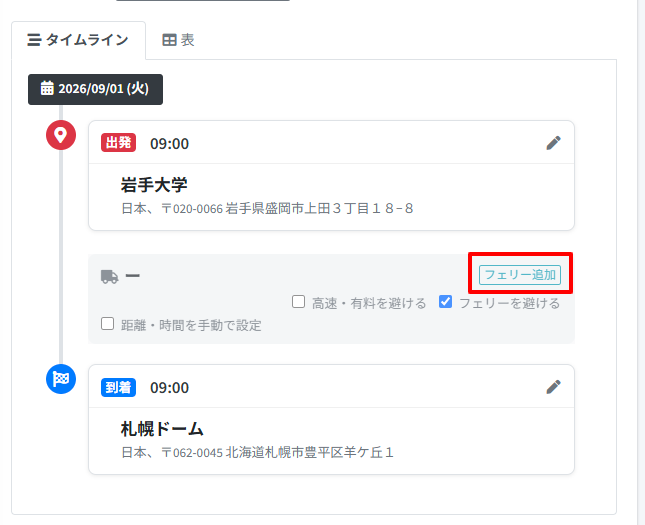Click the 到着 blue label badge
Screen dimensions: 645x525
(x=118, y=387)
